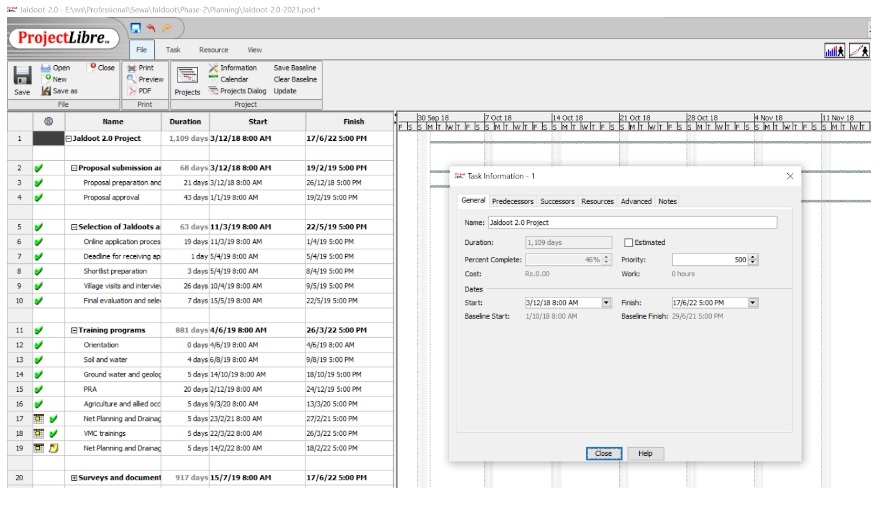Select General tab in Task Information
This screenshot has height=507, width=881.
pyautogui.click(x=473, y=200)
